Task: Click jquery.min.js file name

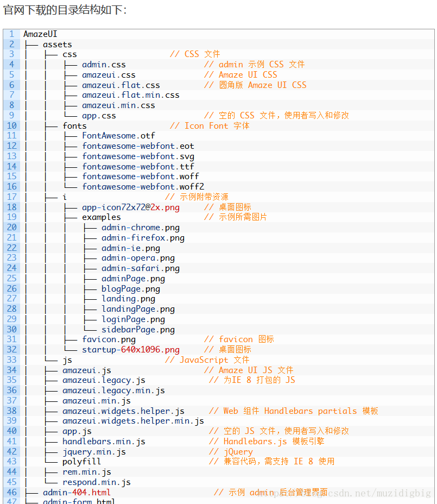Action: pos(94,452)
